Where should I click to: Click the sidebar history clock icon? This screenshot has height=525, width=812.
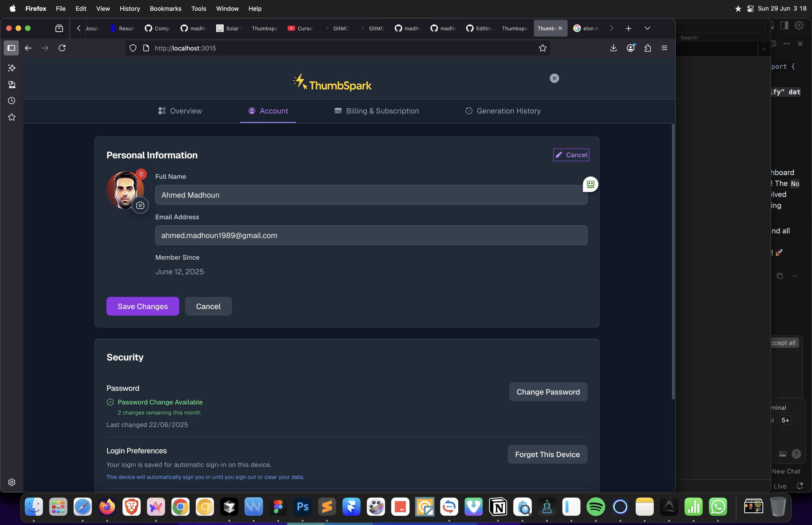coord(12,101)
